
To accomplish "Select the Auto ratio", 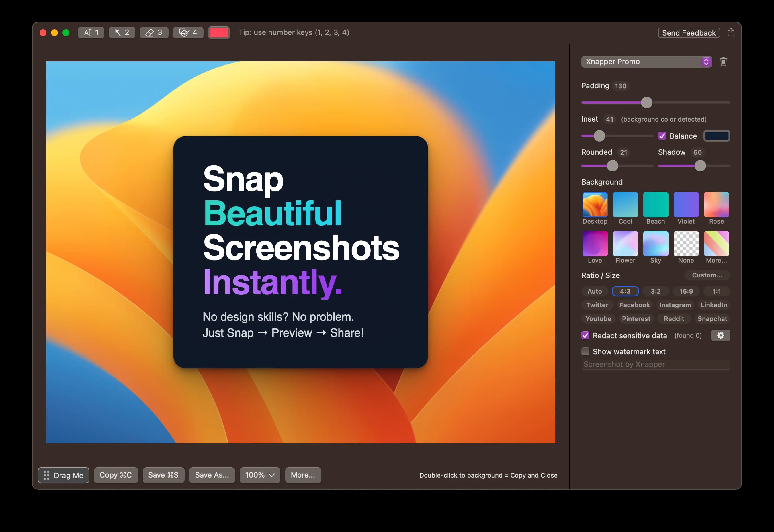I will click(594, 291).
